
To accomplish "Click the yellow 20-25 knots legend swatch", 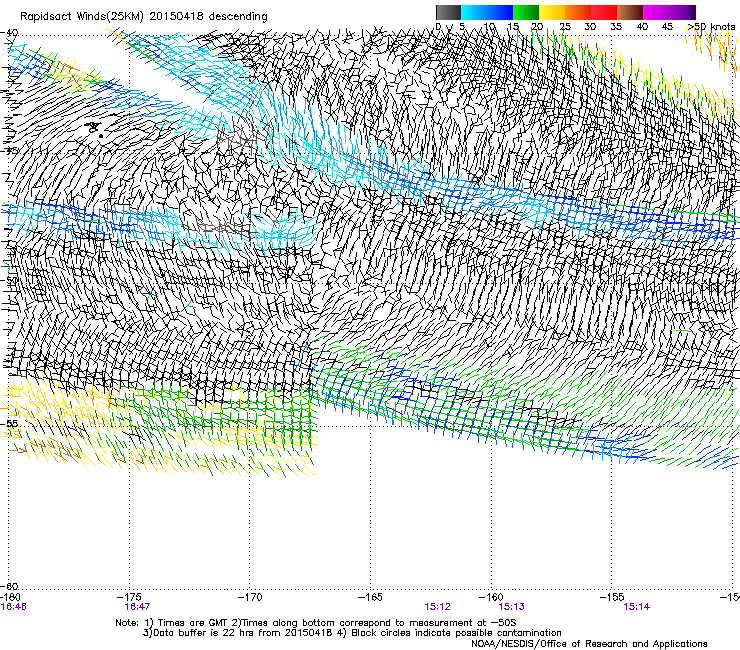I will (552, 12).
